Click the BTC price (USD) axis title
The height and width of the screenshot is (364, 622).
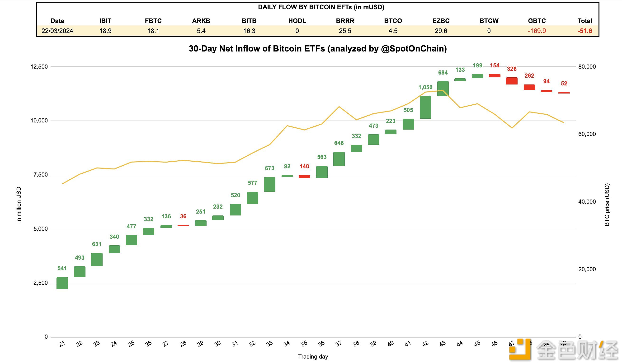point(607,204)
